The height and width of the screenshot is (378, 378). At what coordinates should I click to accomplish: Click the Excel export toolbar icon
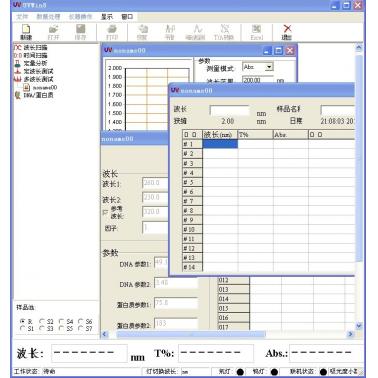(x=256, y=32)
